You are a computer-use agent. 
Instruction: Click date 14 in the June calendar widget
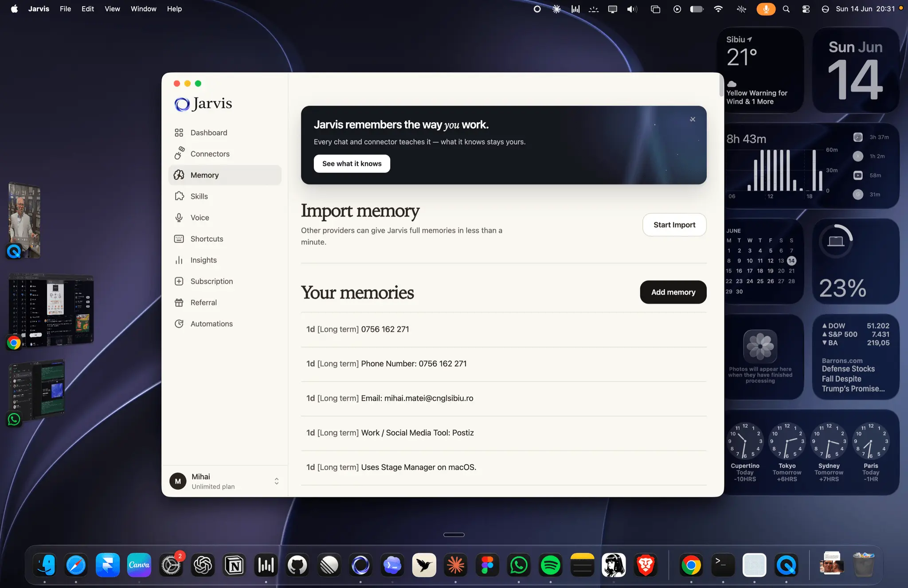click(791, 261)
